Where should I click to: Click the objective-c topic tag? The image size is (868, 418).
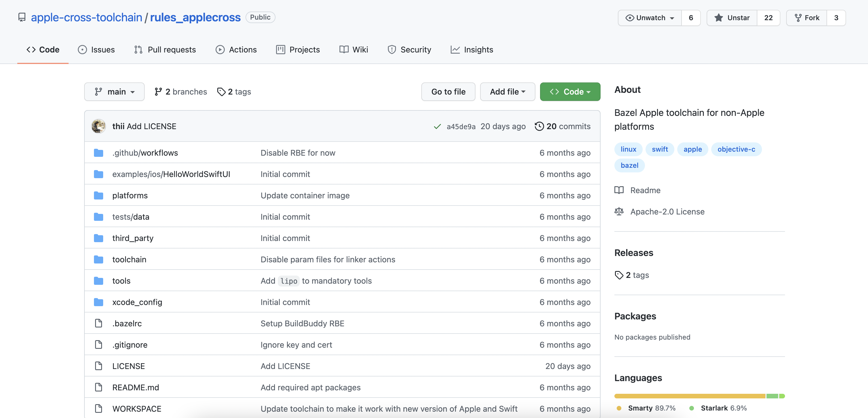[736, 149]
